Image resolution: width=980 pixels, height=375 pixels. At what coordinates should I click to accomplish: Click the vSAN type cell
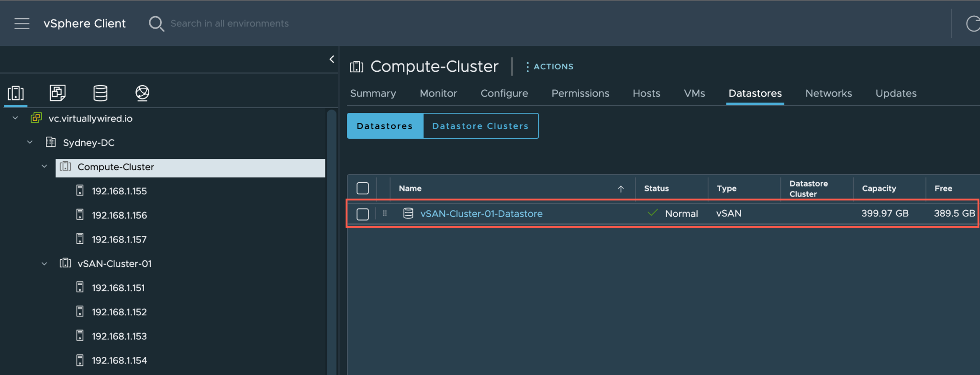pyautogui.click(x=729, y=213)
